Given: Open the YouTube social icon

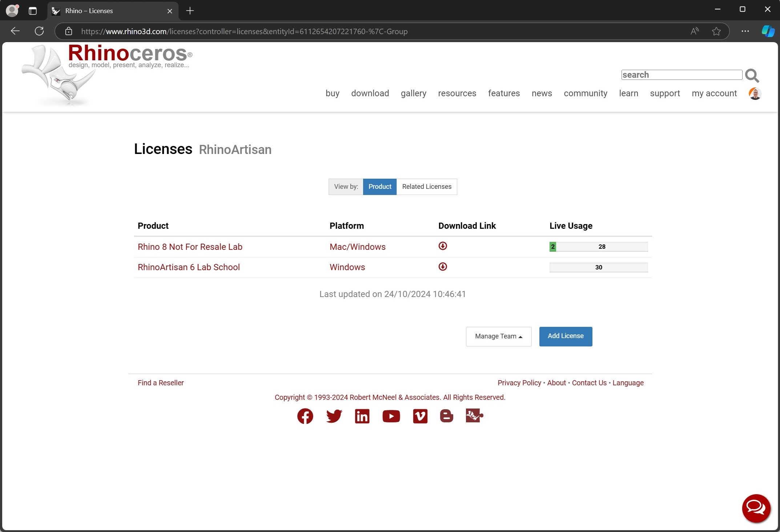Looking at the screenshot, I should (391, 416).
